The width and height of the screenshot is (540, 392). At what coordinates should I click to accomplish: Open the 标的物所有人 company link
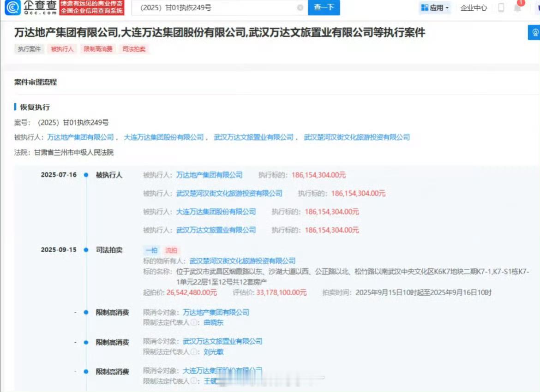(x=242, y=261)
